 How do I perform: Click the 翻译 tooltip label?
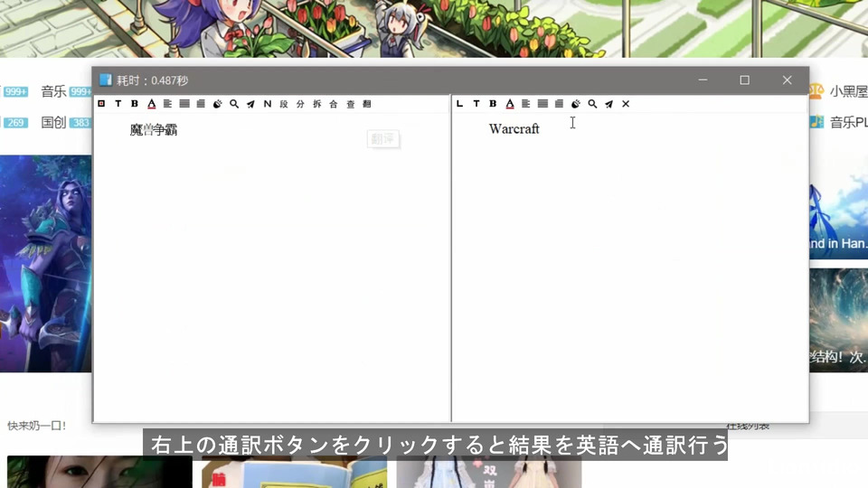coord(383,139)
